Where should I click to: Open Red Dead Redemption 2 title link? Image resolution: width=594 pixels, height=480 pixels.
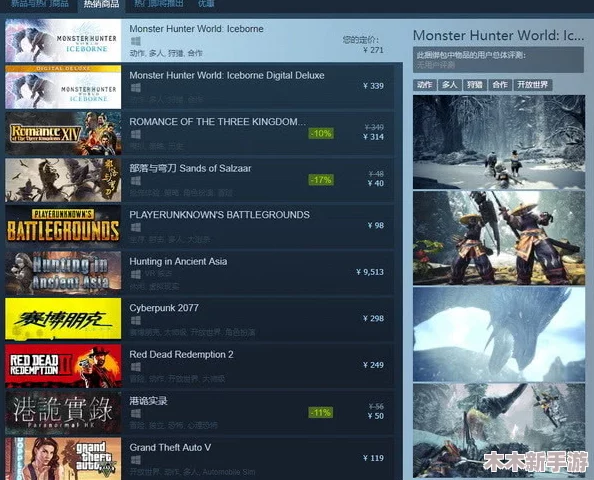click(181, 355)
